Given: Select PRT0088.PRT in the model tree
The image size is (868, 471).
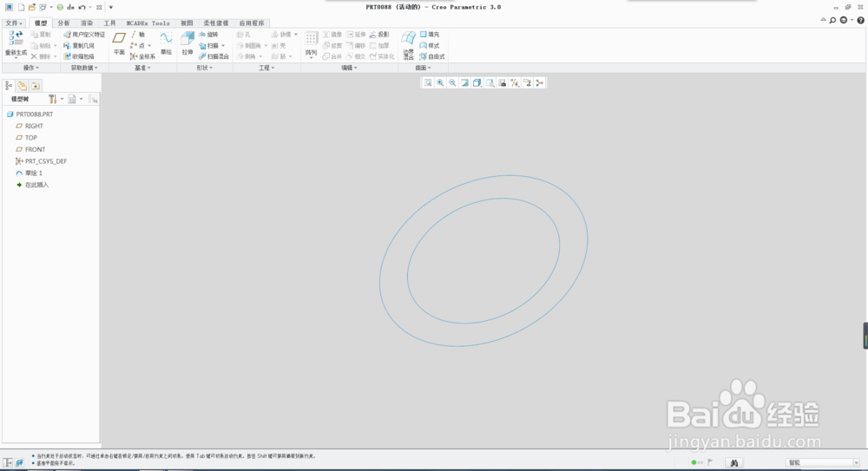Looking at the screenshot, I should coord(30,114).
